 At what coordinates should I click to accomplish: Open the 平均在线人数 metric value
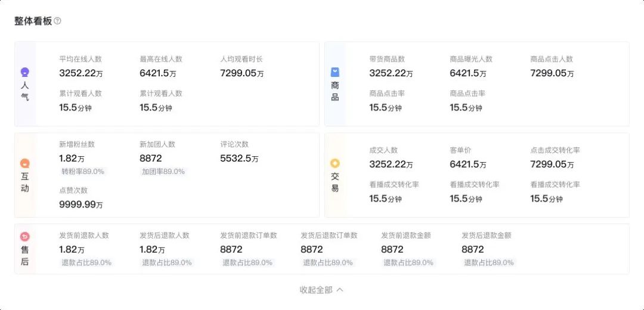click(x=81, y=73)
